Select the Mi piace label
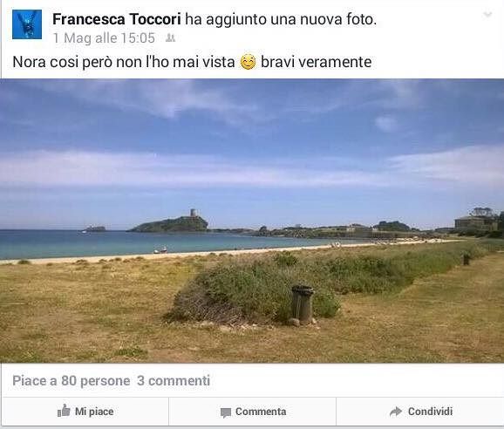This screenshot has width=504, height=429. click(94, 412)
